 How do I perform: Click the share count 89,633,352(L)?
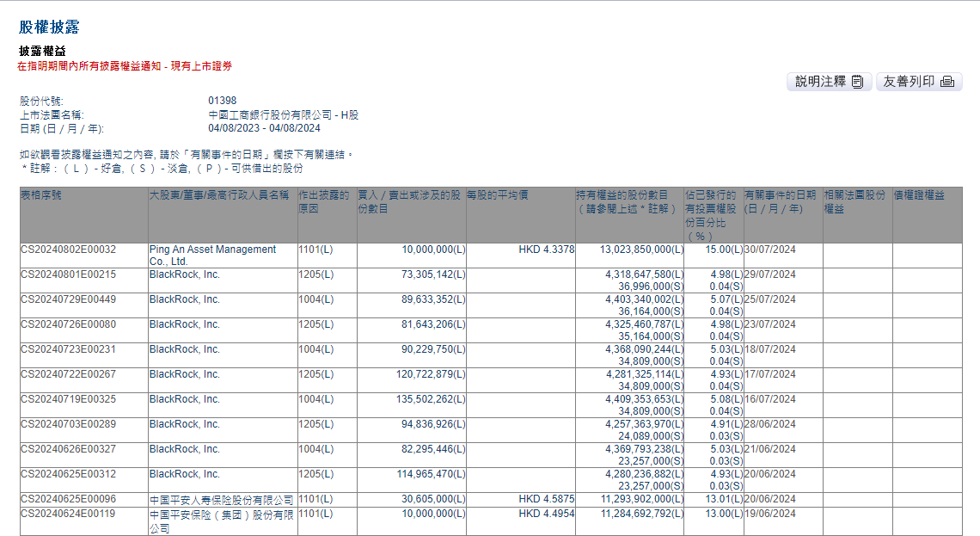(433, 299)
